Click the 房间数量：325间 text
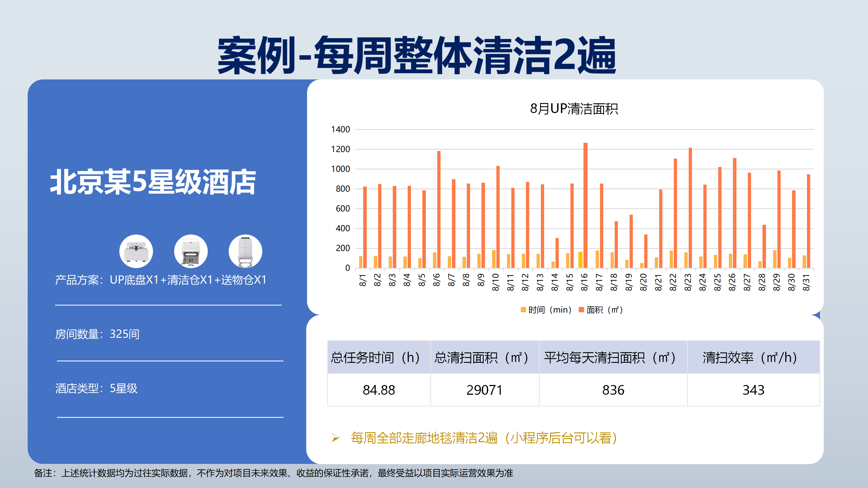The width and height of the screenshot is (868, 488). tap(97, 334)
